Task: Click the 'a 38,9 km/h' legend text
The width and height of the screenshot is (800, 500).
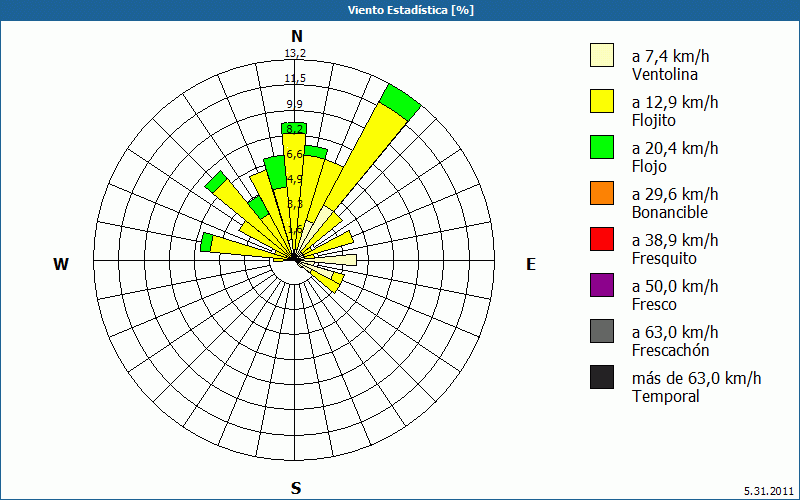Action: click(675, 240)
